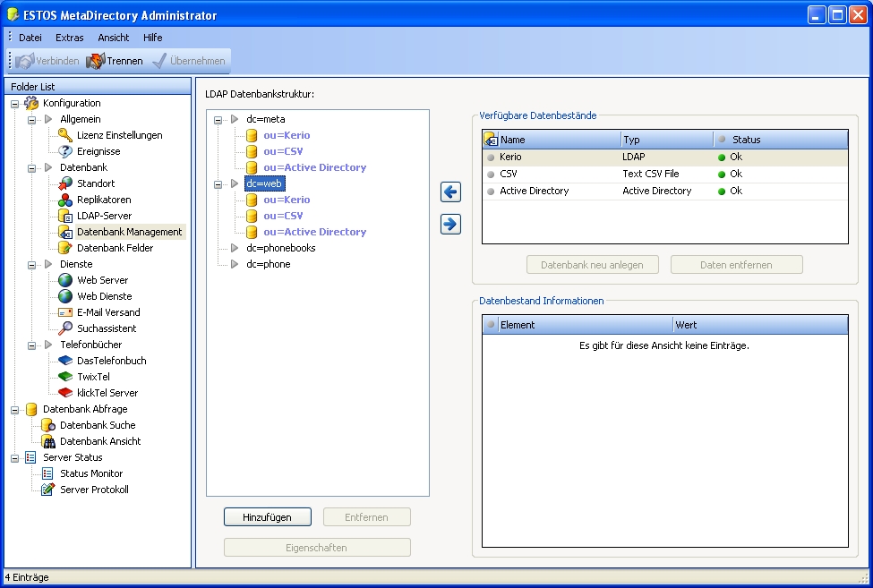The width and height of the screenshot is (873, 588).
Task: Select the Kerio row in available datasets
Action: pyautogui.click(x=664, y=158)
